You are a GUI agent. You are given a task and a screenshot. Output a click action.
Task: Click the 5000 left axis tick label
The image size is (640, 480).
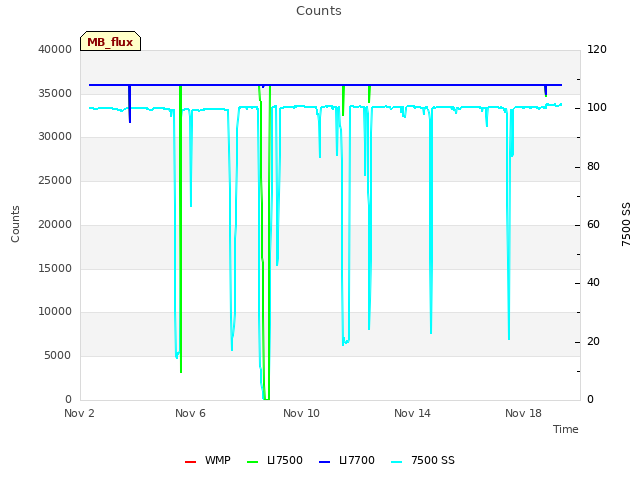[58, 356]
